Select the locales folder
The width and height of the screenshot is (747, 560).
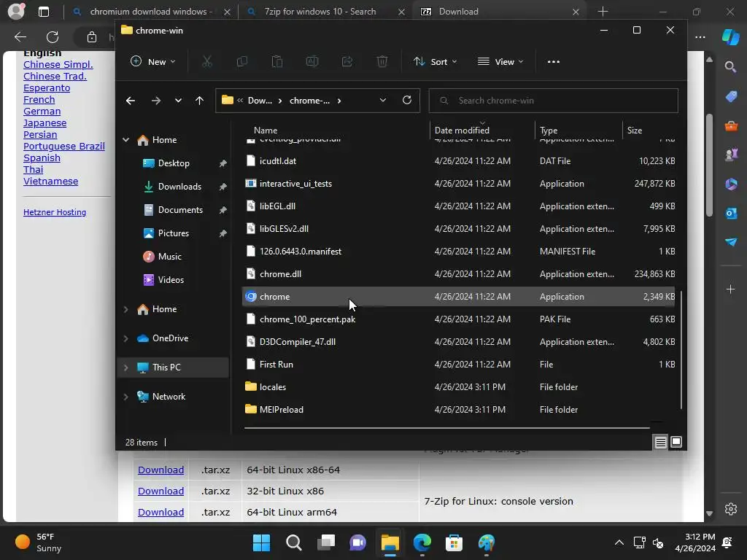[458, 386]
